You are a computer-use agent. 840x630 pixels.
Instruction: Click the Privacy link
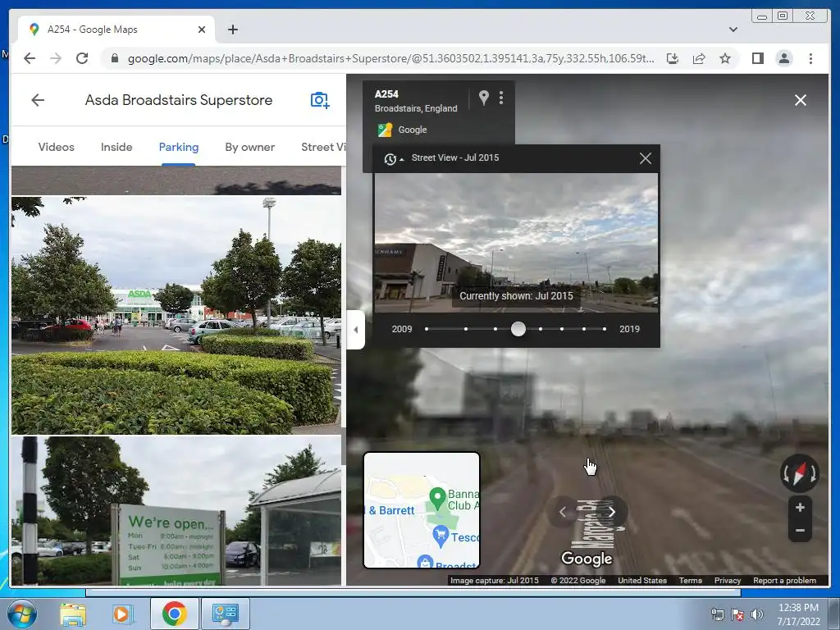(727, 580)
